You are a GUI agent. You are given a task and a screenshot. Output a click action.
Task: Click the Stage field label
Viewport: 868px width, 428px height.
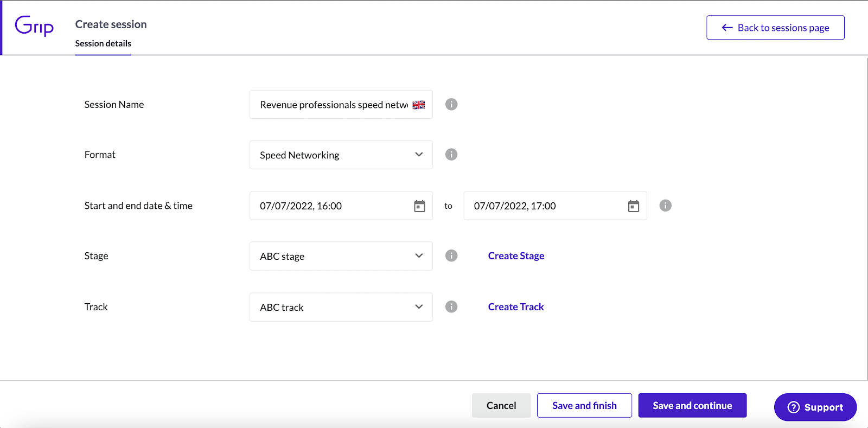pyautogui.click(x=96, y=255)
